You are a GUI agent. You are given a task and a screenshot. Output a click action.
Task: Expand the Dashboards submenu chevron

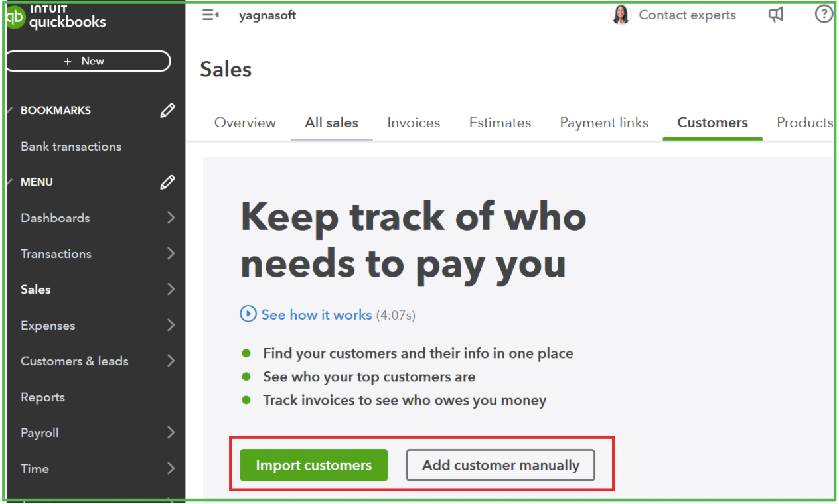coord(171,218)
